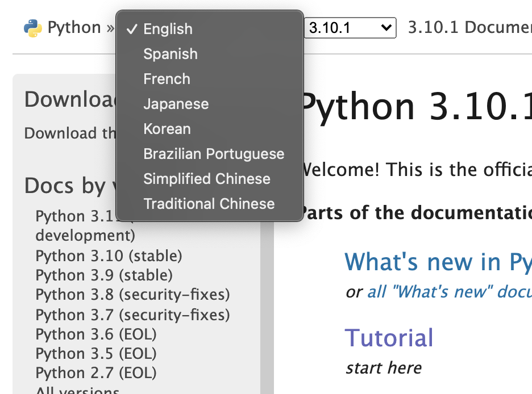532x394 pixels.
Task: Open the Python breadcrumb link
Action: (74, 27)
